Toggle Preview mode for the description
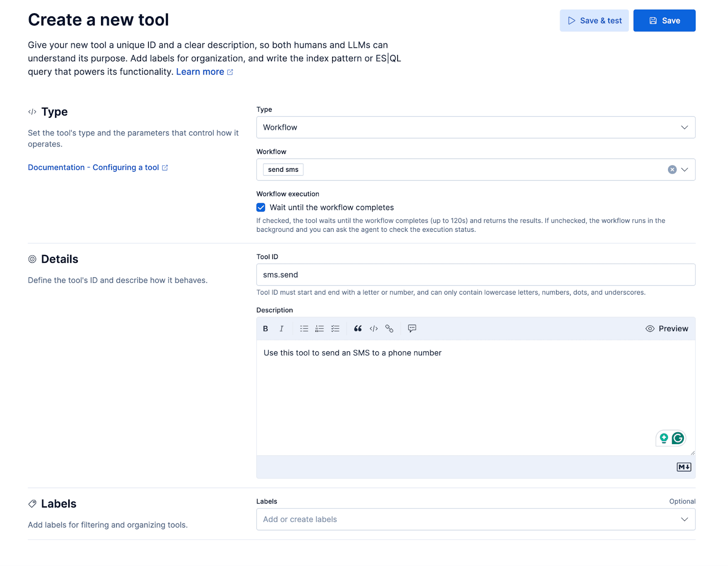This screenshot has width=728, height=566. (667, 328)
